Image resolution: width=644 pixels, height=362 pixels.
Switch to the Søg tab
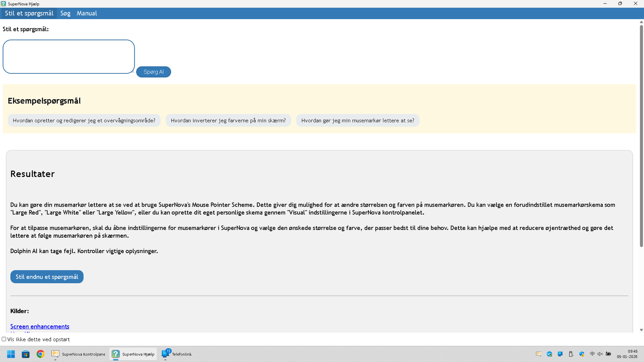(65, 13)
